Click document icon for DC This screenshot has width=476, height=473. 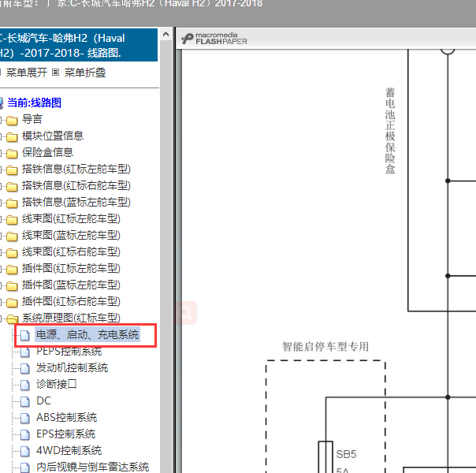click(x=25, y=401)
